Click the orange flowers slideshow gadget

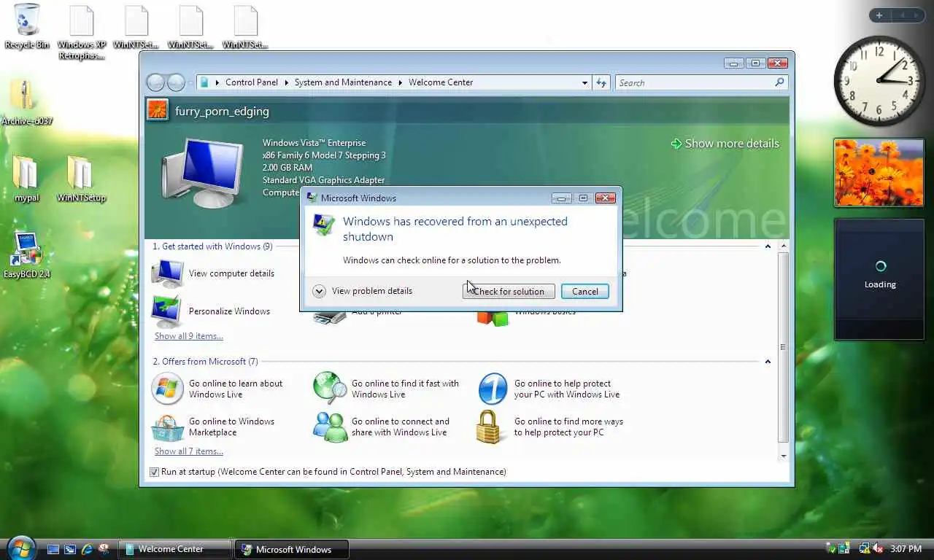pos(879,173)
